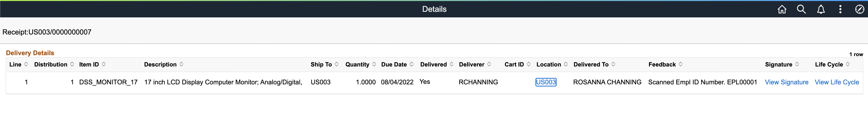Screen dimensions: 868x140
Task: Sort by the Item ID column icon
Action: 104,64
